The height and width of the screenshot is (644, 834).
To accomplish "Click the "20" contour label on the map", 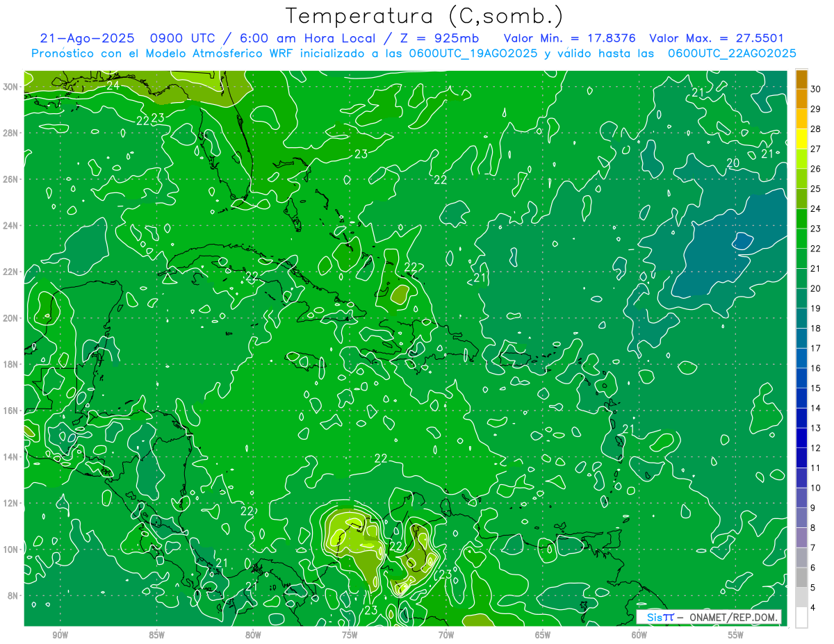I will [x=733, y=163].
